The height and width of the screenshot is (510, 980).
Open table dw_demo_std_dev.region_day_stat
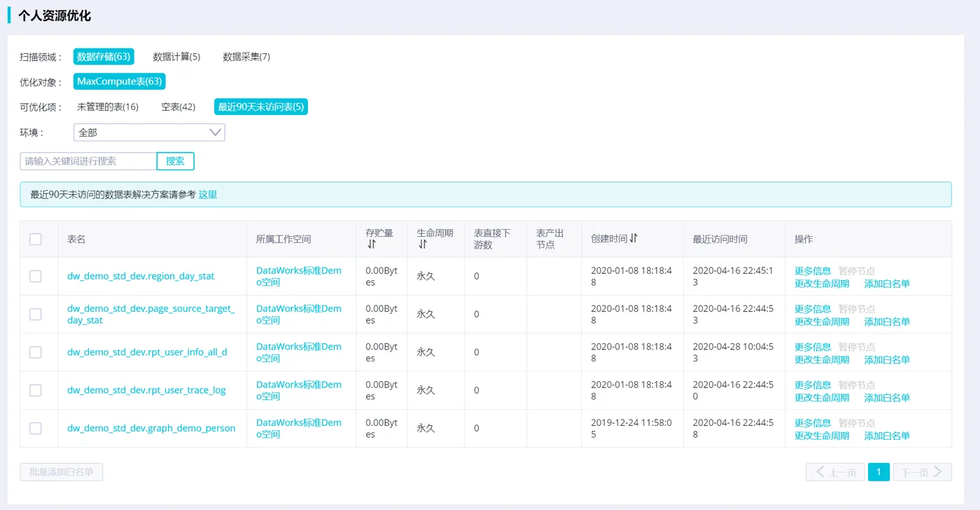[x=141, y=276]
